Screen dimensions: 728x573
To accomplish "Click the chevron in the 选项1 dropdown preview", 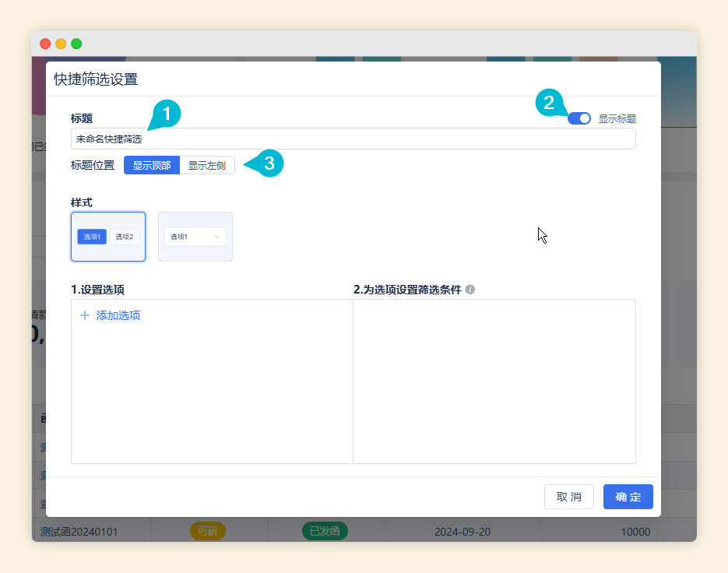I will point(216,237).
